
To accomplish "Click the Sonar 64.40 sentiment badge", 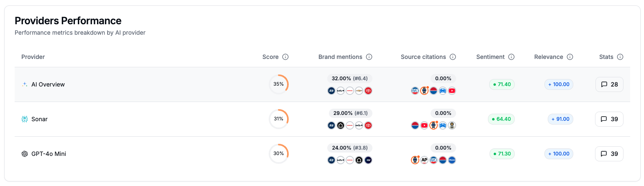I will pyautogui.click(x=501, y=119).
